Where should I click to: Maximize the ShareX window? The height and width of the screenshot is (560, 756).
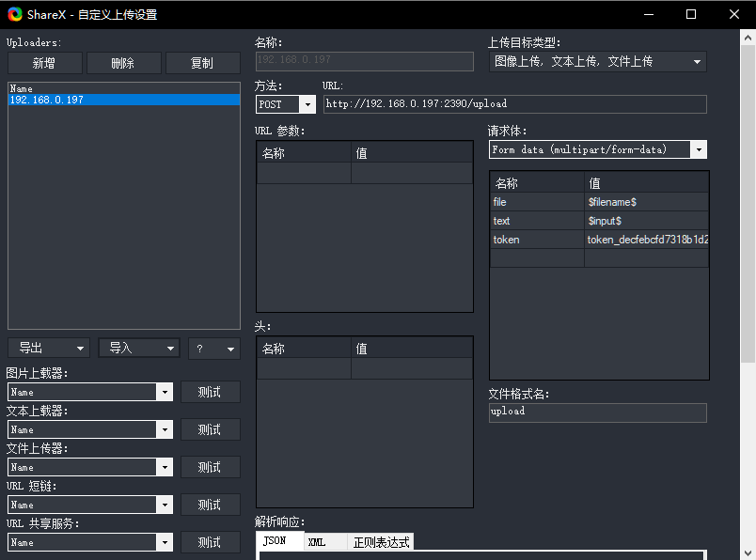(690, 14)
